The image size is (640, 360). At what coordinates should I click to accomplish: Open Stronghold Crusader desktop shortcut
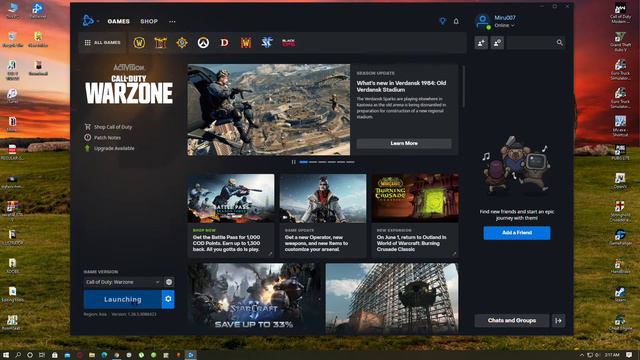pyautogui.click(x=620, y=211)
